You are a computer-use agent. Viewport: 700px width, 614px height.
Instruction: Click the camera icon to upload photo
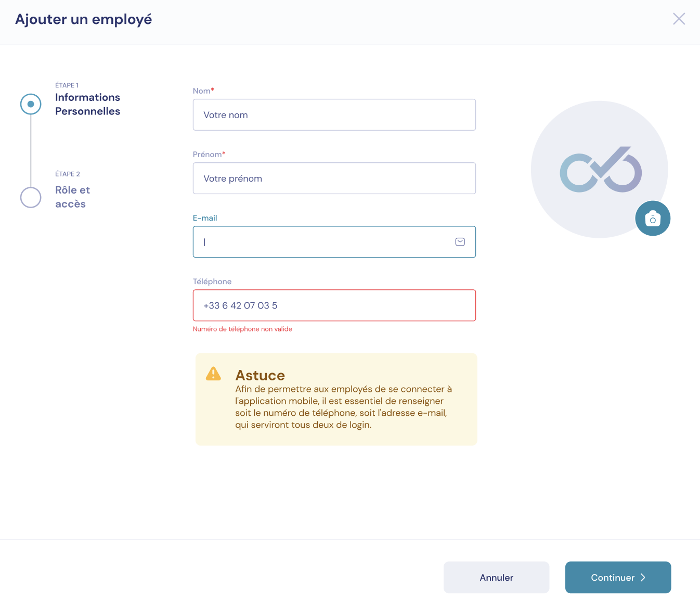pyautogui.click(x=653, y=218)
